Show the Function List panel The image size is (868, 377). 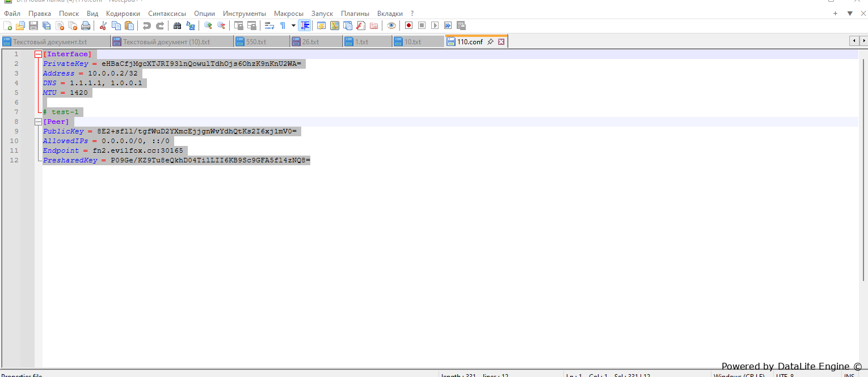[x=361, y=26]
